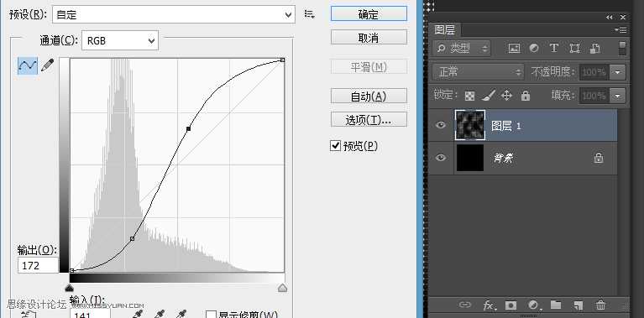The height and width of the screenshot is (318, 644).
Task: Delete layer with trash icon
Action: [601, 305]
